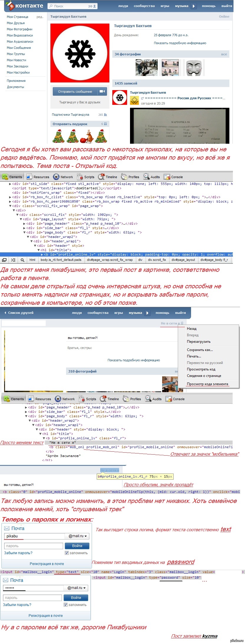Click Войти button in the masked-login mail form
The image size is (245, 644).
click(x=76, y=598)
